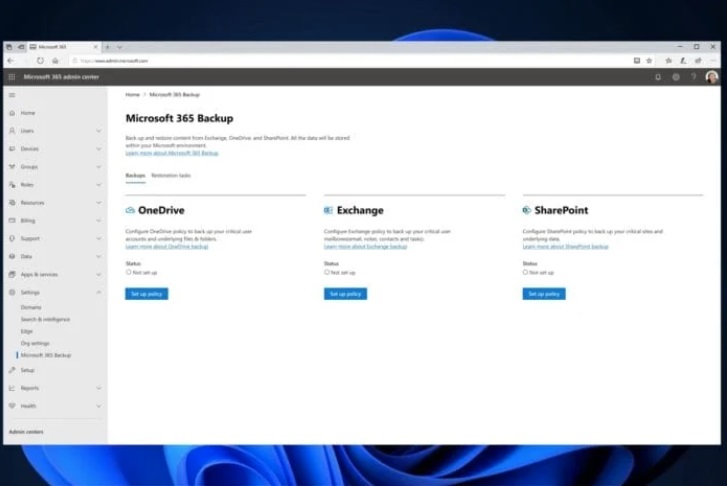Click the Setup wrench icon
Image resolution: width=727 pixels, height=486 pixels.
click(x=12, y=370)
